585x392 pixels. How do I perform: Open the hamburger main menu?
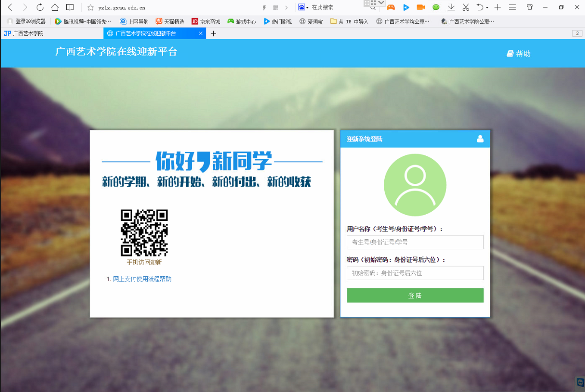(x=512, y=7)
